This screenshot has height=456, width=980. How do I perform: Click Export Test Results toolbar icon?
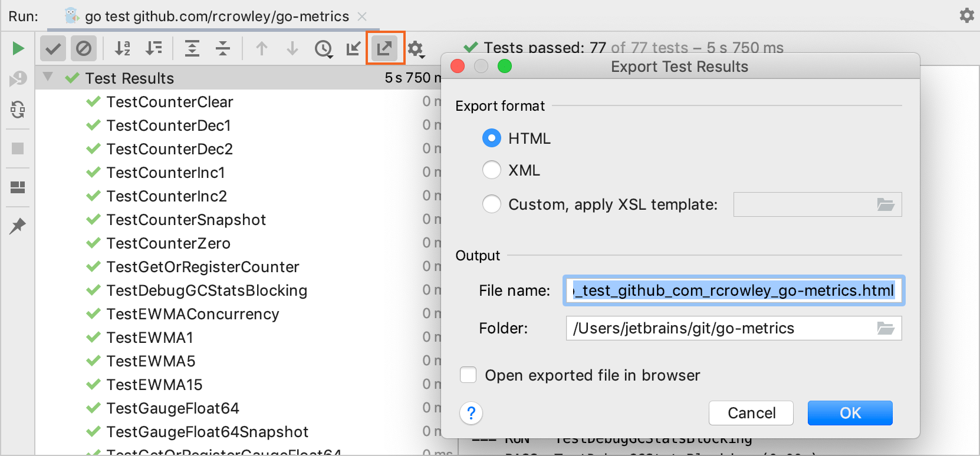(385, 48)
